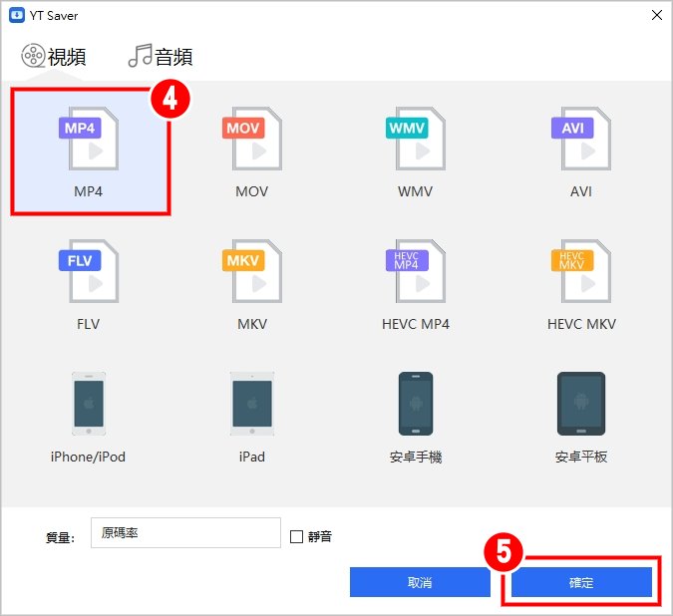Select the AVI format icon

(581, 139)
